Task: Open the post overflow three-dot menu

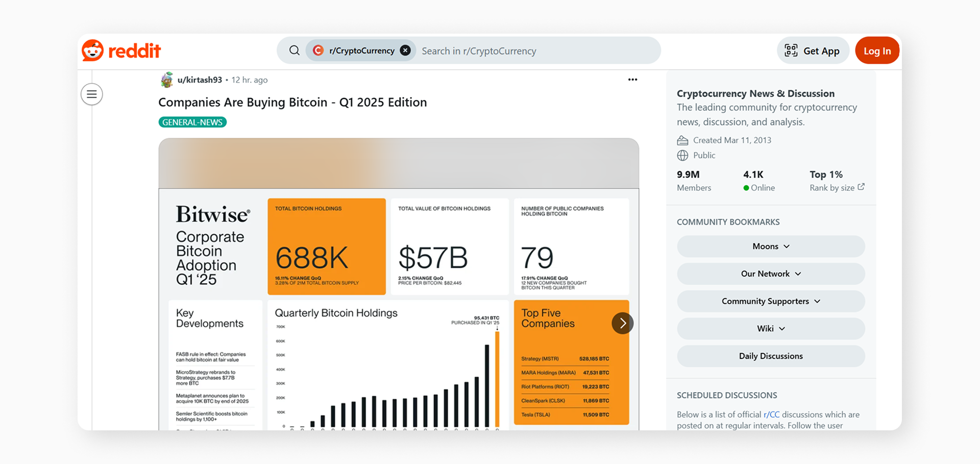Action: coord(633,80)
